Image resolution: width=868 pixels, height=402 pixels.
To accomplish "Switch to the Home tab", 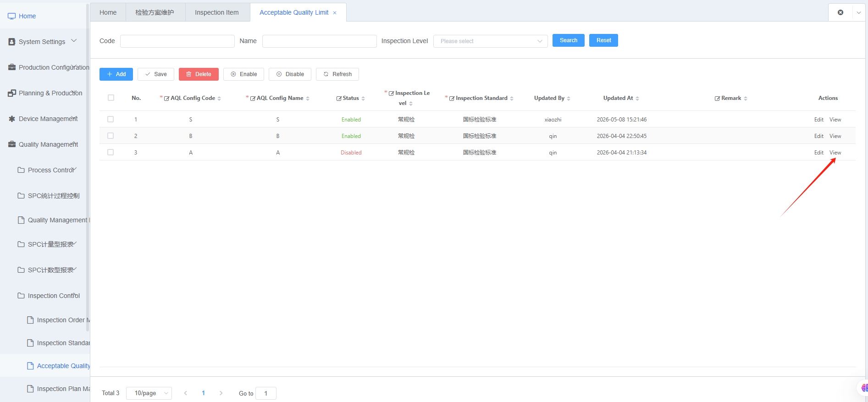I will coord(108,12).
